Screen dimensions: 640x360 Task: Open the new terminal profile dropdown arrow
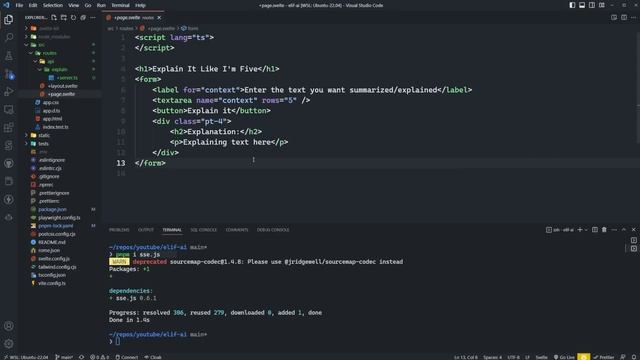coord(586,230)
